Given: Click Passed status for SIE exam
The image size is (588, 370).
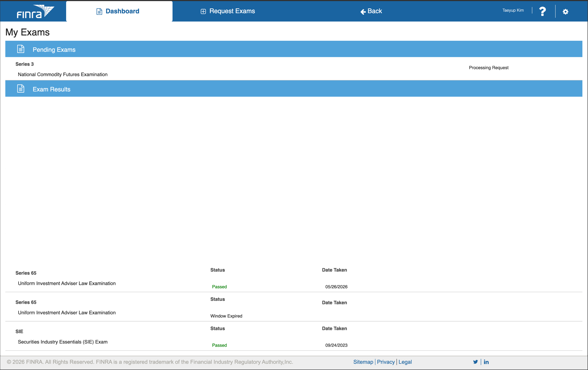Looking at the screenshot, I should point(219,345).
